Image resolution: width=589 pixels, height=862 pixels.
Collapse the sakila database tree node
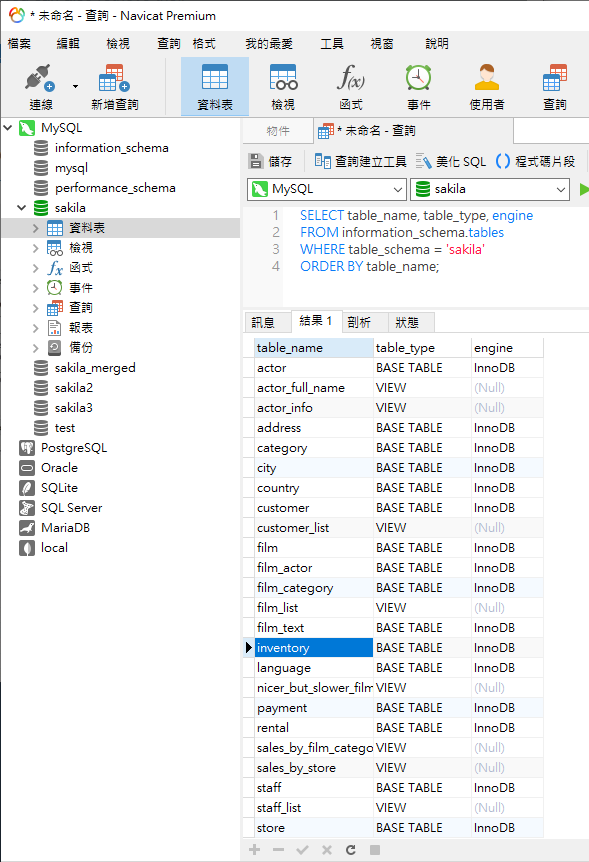tap(21, 208)
